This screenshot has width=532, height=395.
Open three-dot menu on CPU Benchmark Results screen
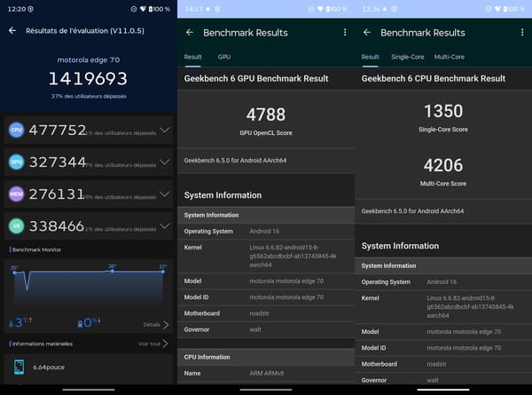pos(522,33)
